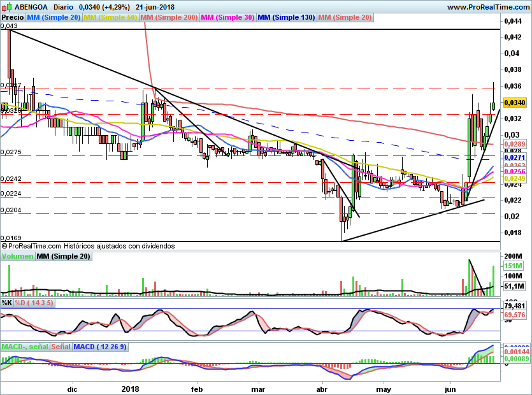The image size is (532, 395).
Task: Click the 0,00089 MACD histogram value tag
Action: pyautogui.click(x=517, y=359)
